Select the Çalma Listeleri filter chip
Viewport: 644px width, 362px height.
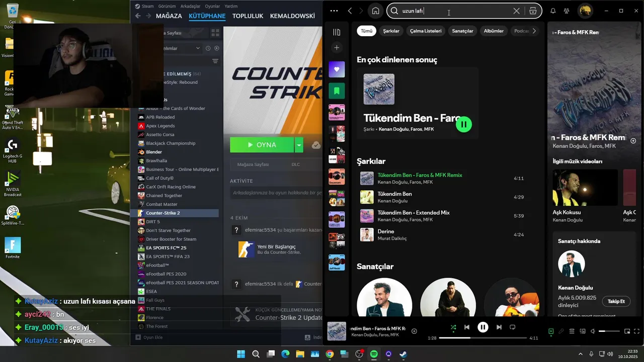point(426,31)
